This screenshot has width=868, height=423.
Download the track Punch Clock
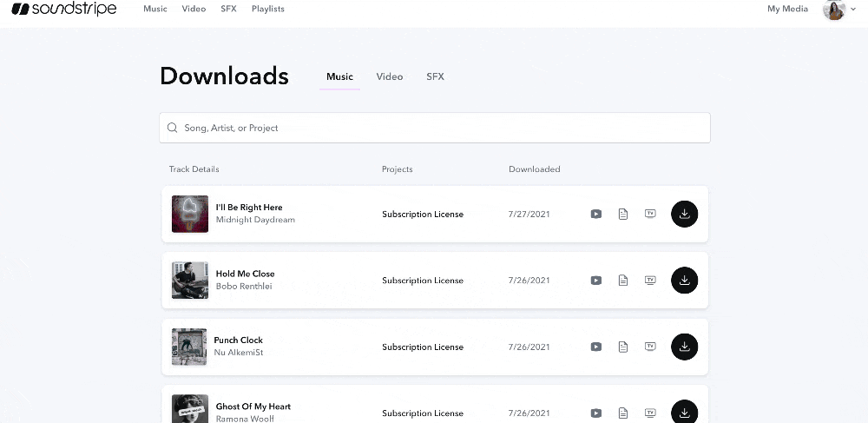pyautogui.click(x=684, y=347)
